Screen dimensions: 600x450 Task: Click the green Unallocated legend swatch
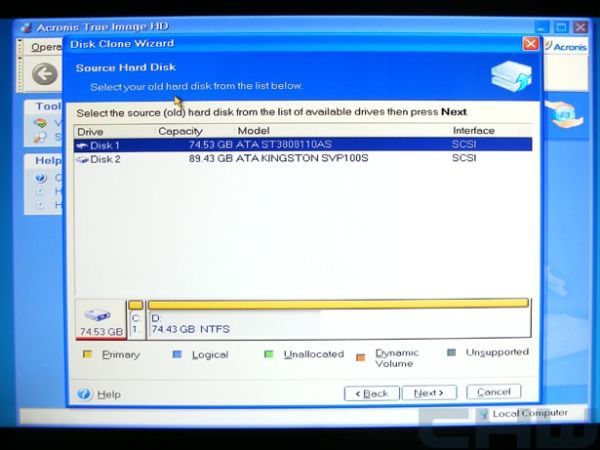[269, 354]
